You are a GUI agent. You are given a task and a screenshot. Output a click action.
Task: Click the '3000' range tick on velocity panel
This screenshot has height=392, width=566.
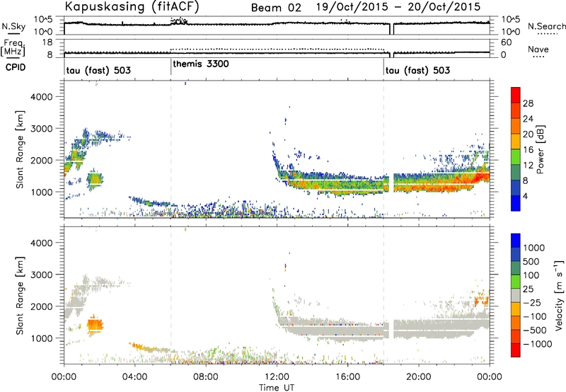pos(41,275)
